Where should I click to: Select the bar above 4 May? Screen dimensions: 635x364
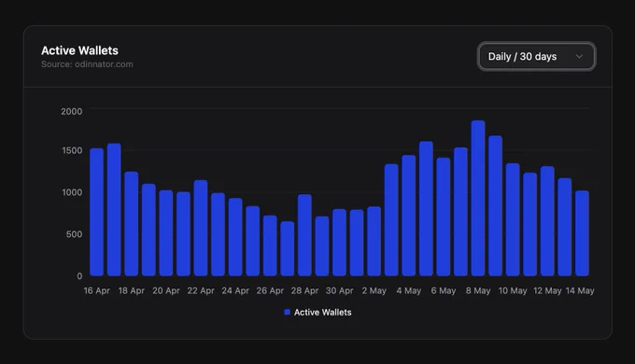click(409, 216)
